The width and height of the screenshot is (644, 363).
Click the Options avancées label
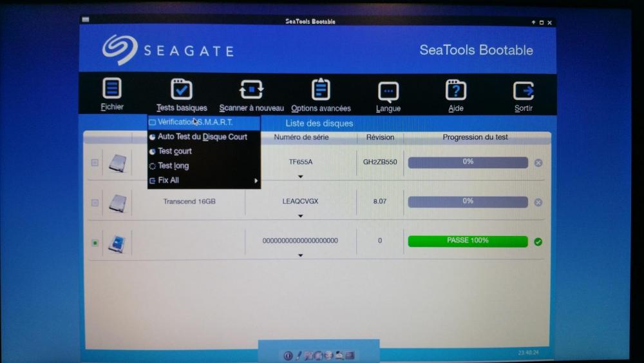pyautogui.click(x=321, y=108)
